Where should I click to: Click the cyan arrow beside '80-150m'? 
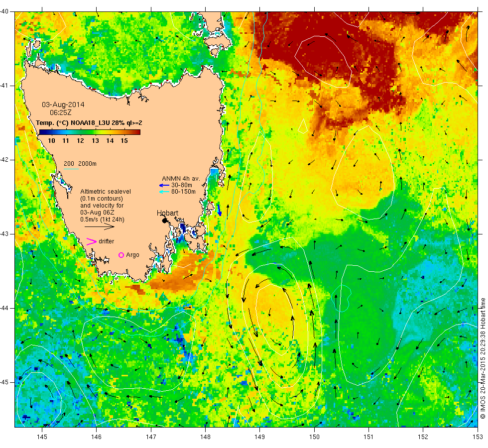164,192
